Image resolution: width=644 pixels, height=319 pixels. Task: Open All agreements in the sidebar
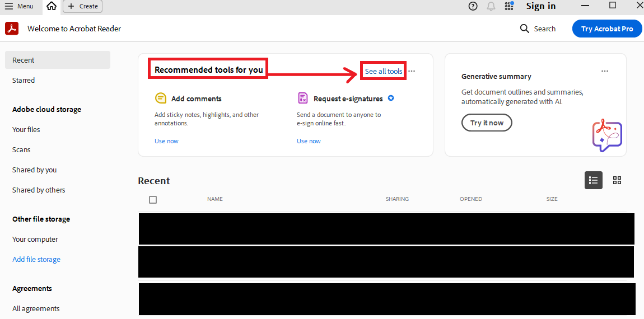(36, 308)
